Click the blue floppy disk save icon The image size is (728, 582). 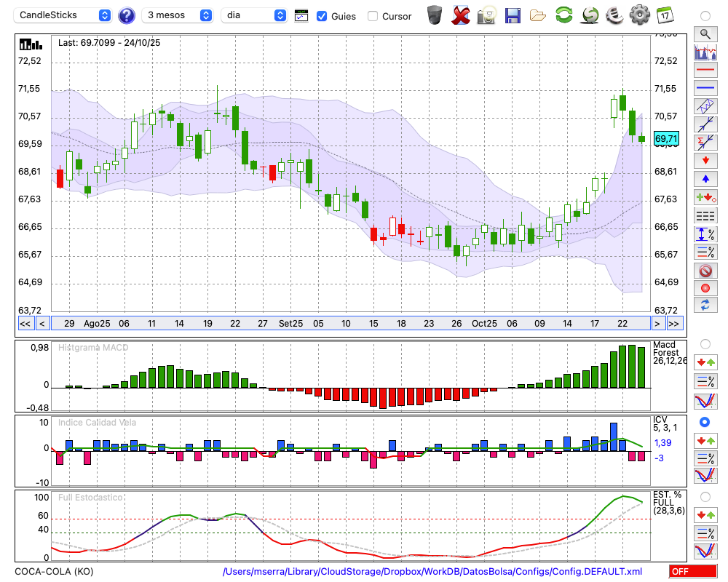[x=513, y=15]
